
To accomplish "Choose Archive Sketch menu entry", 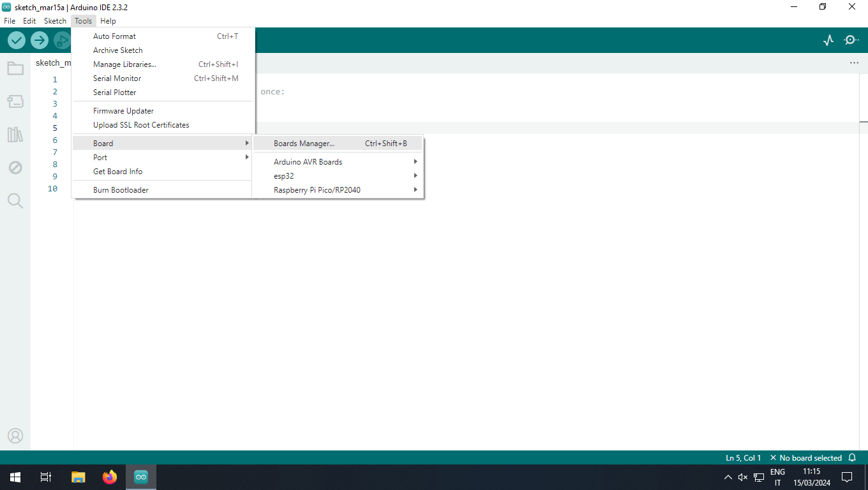I will pos(163,50).
